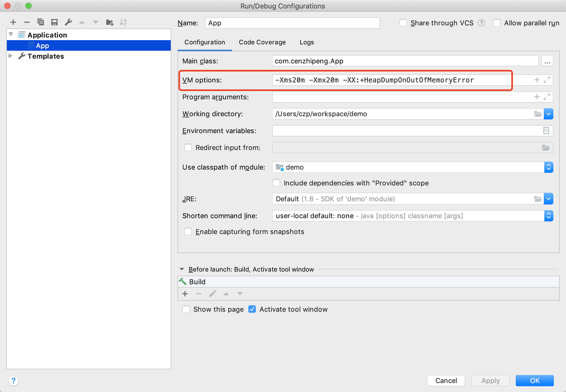Uncheck Activate tool window checkbox
The image size is (566, 392).
tap(252, 309)
